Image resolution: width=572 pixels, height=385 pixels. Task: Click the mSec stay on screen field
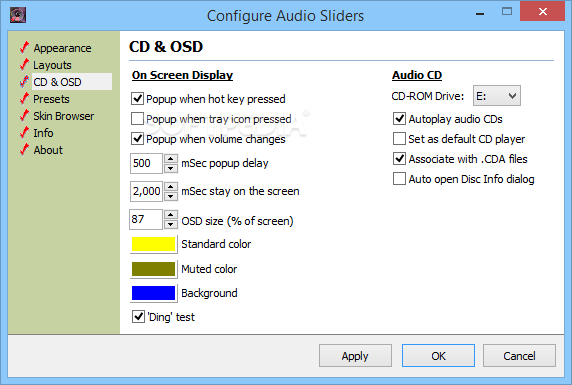click(x=146, y=191)
